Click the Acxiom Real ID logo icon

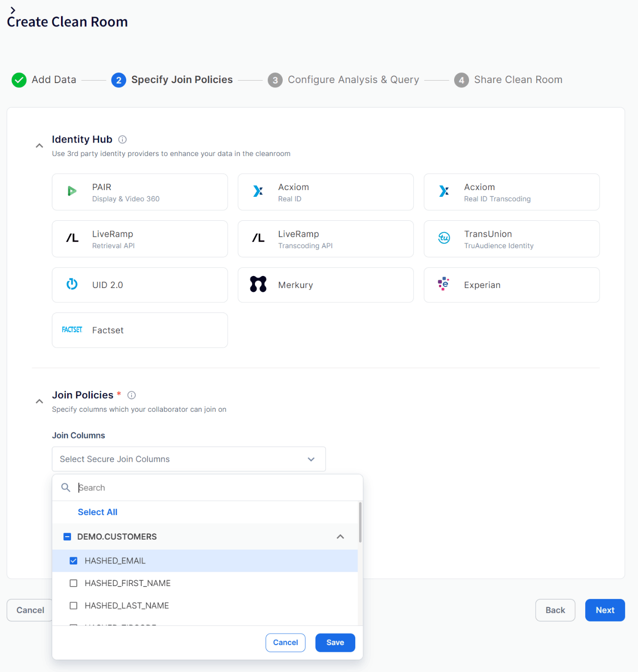[x=258, y=192]
